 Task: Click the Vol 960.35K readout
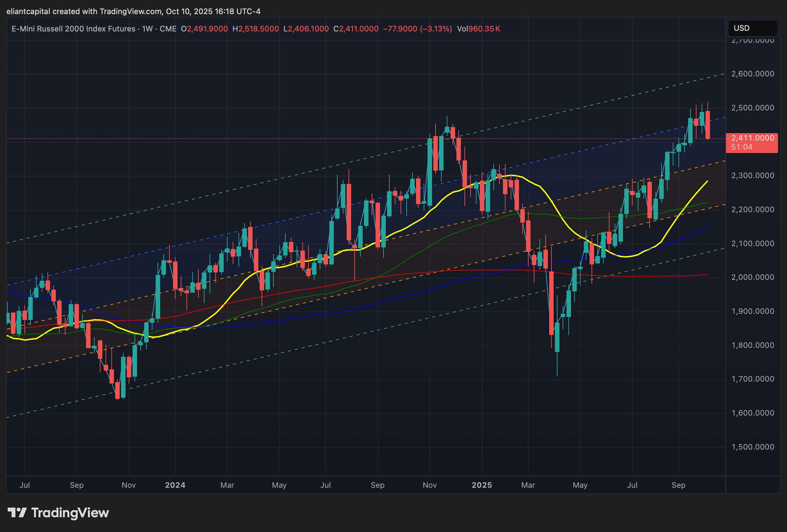478,29
